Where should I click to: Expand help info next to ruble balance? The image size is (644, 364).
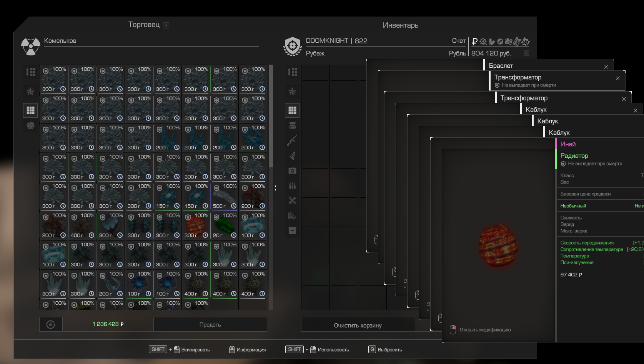[526, 53]
